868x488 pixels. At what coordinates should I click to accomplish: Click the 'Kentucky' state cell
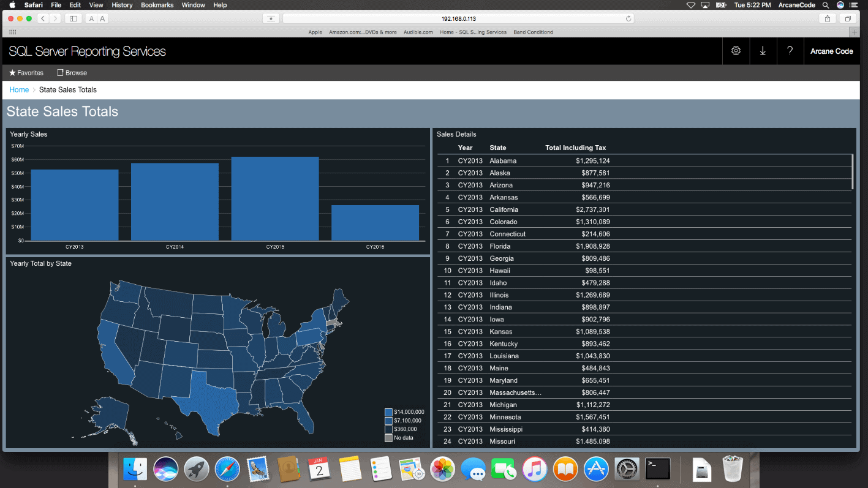[x=504, y=343]
